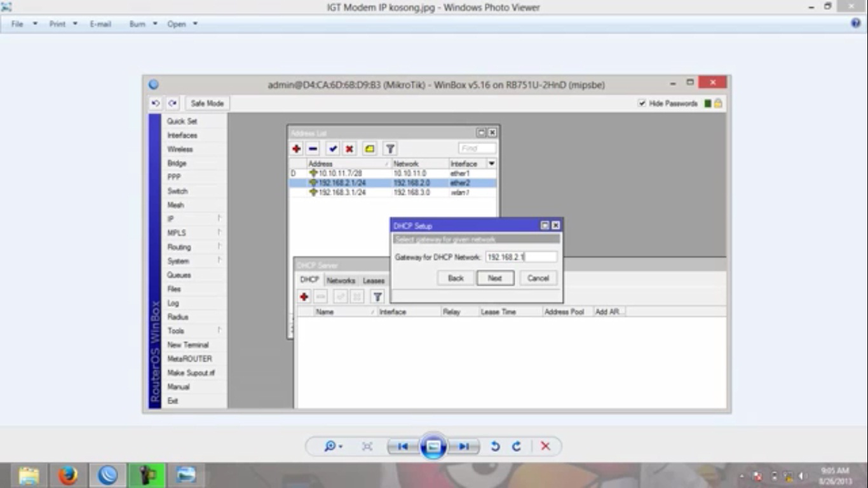Add DHCP server with red plus icon
868x488 pixels.
click(x=304, y=297)
